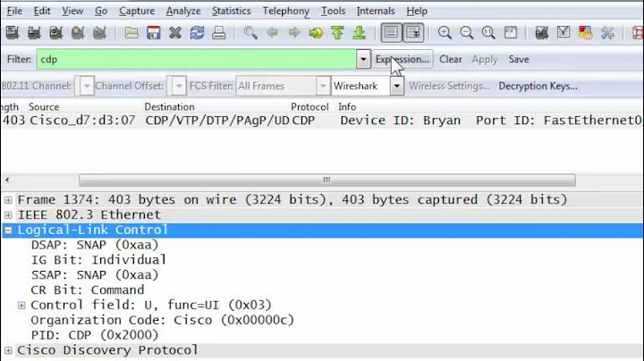644x361 pixels.
Task: Sort by Destination column header
Action: click(169, 107)
